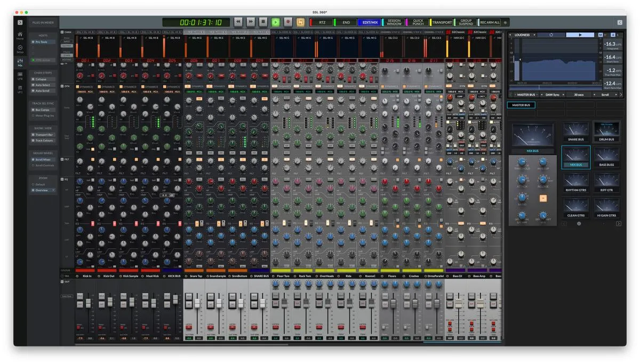Click the info icon below bus meters
The width and height of the screenshot is (640, 364).
click(x=579, y=223)
